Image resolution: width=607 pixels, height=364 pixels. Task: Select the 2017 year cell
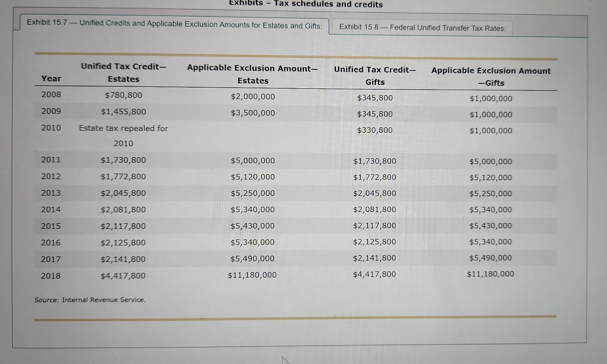(x=51, y=259)
